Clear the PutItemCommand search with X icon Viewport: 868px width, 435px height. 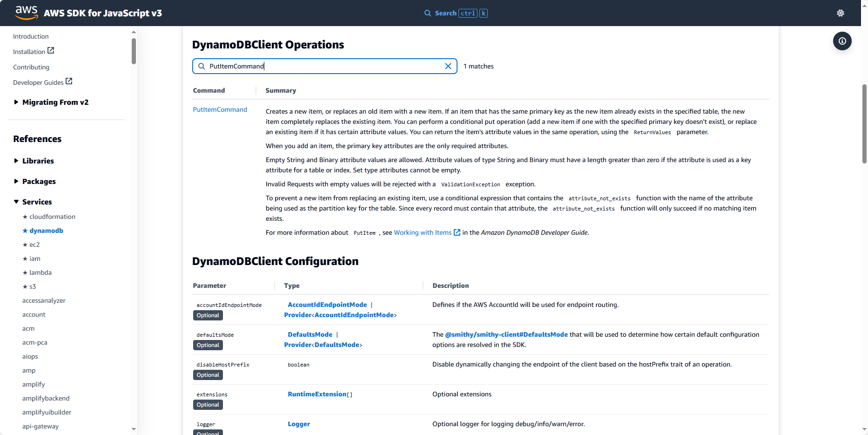point(448,66)
